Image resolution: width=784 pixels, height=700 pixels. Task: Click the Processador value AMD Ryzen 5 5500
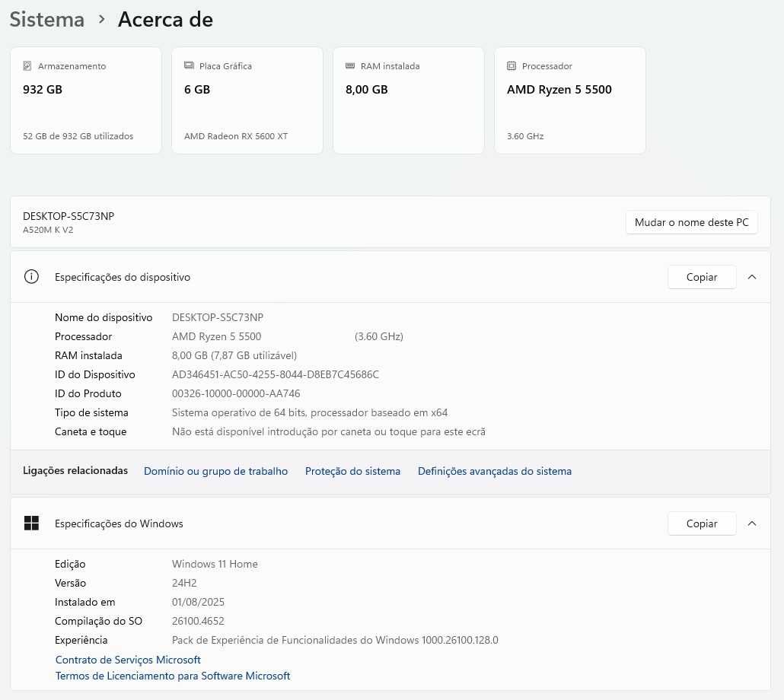(x=216, y=336)
